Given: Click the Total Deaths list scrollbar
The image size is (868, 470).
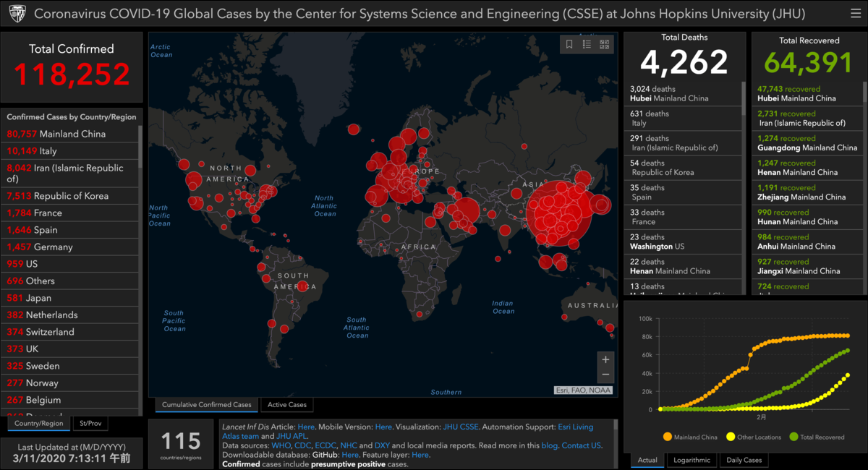Looking at the screenshot, I should pyautogui.click(x=744, y=98).
